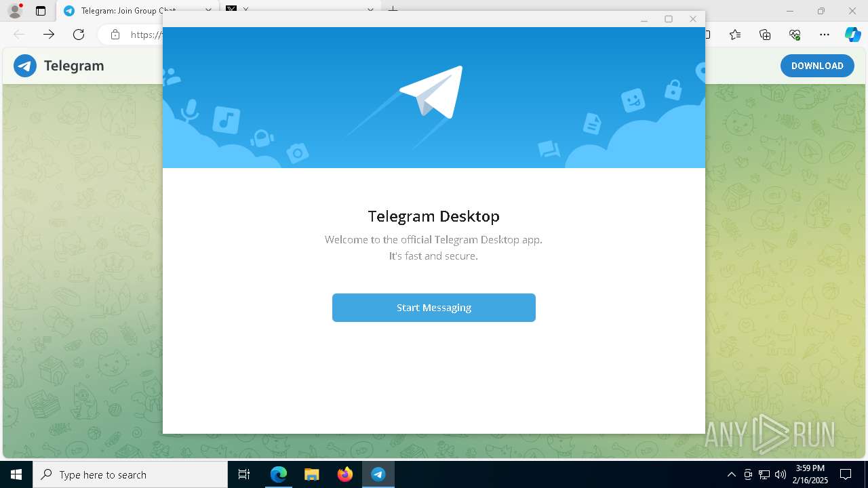This screenshot has height=488, width=868.
Task: Click the Telegram taskbar icon
Action: pyautogui.click(x=378, y=474)
